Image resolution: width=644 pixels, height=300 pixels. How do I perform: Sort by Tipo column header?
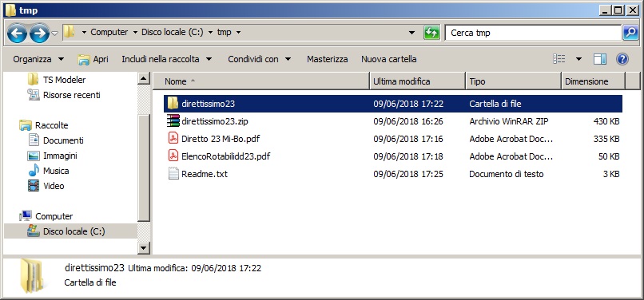coord(514,81)
